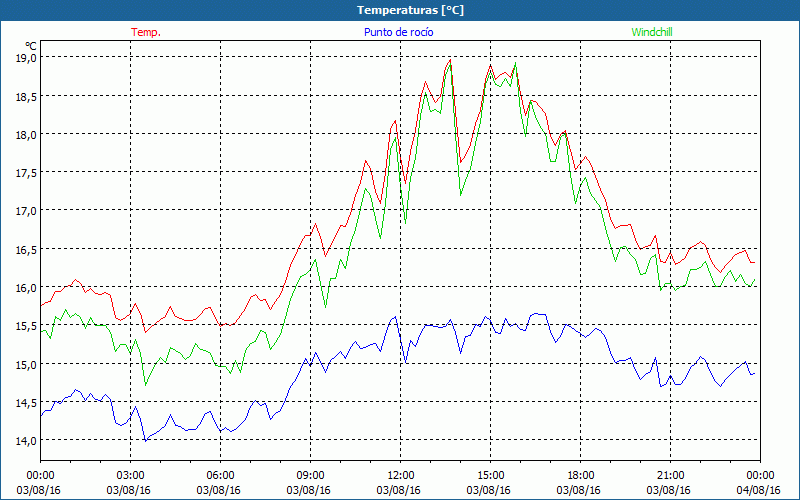800x500 pixels.
Task: Click the 21:00 time axis label
Action: tap(670, 476)
